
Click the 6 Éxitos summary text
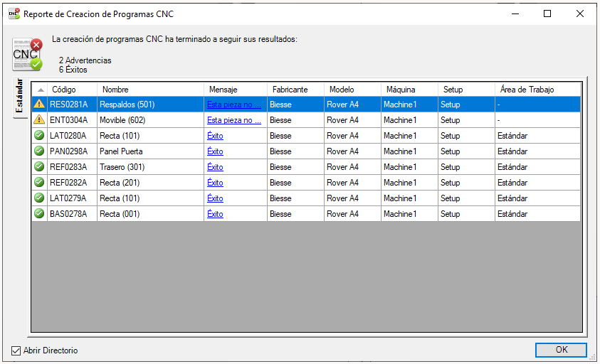(73, 70)
